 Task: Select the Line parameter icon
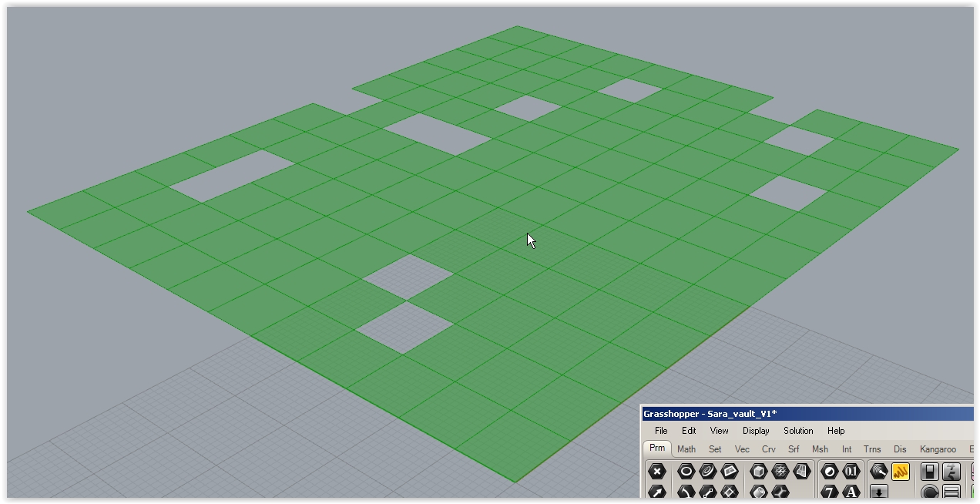tap(708, 492)
